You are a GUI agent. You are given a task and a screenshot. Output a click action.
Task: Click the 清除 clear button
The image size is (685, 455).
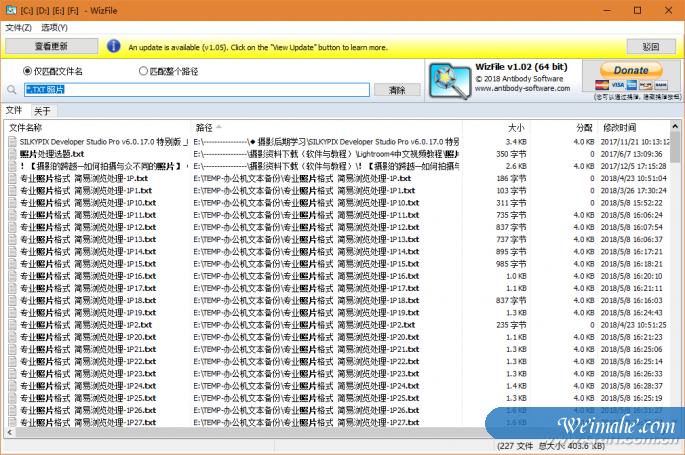397,90
